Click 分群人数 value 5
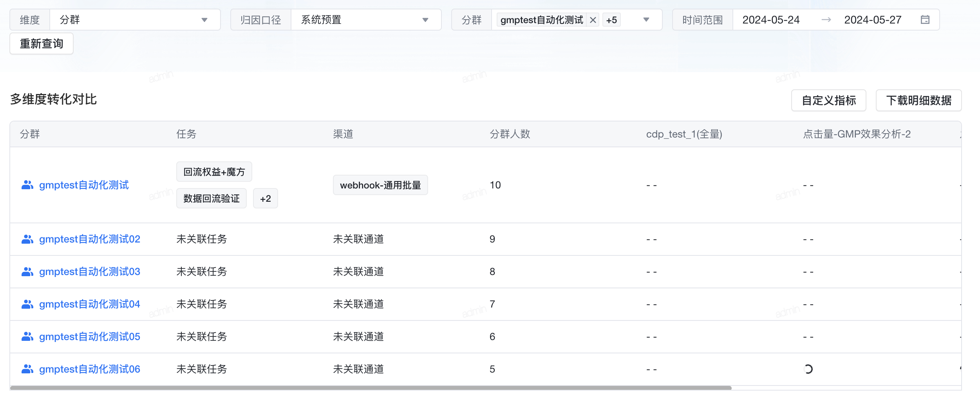Screen dimensions: 980x409 pos(492,369)
